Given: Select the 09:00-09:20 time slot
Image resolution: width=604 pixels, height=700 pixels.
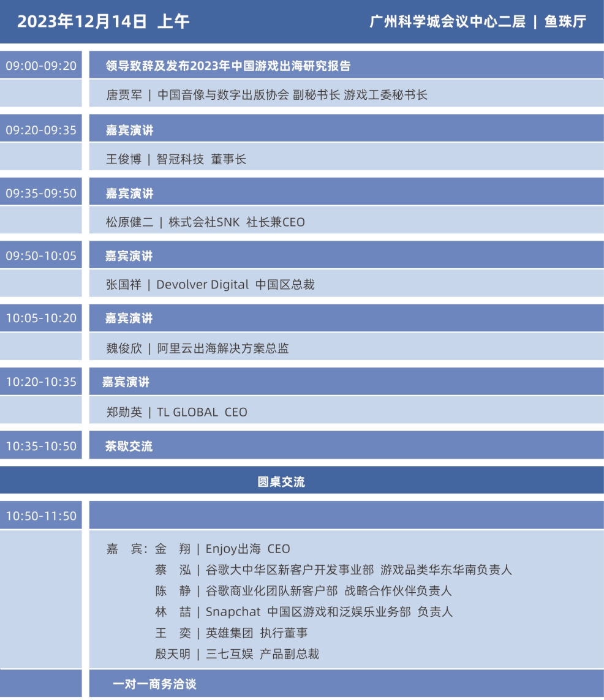Looking at the screenshot, I should [41, 66].
